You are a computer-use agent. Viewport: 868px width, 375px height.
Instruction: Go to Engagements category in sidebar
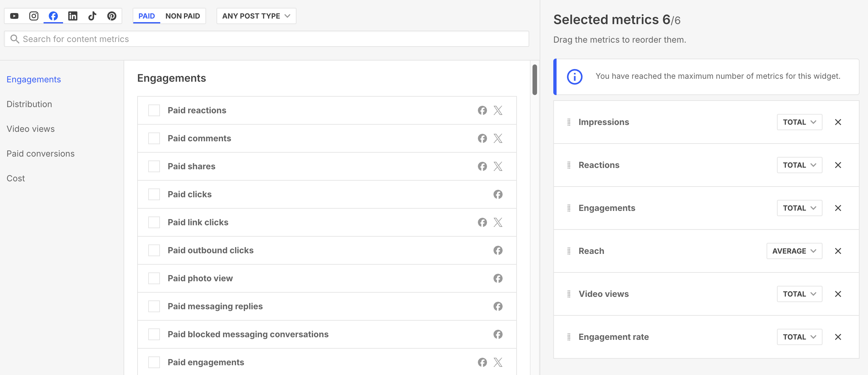34,79
